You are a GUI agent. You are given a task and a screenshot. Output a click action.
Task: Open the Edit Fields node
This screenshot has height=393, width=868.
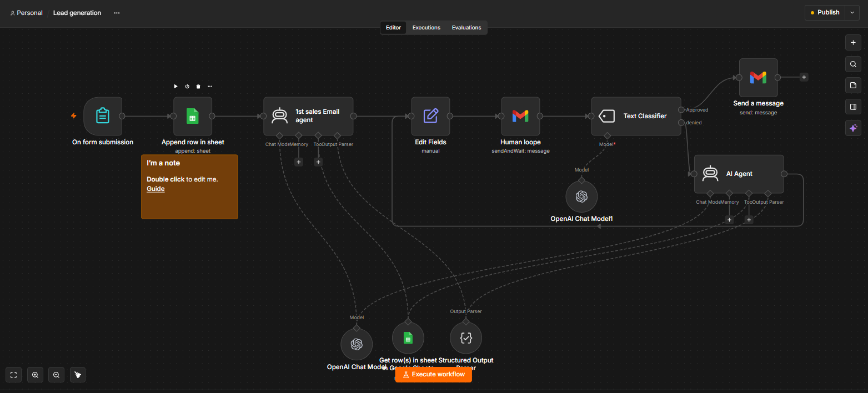[430, 116]
